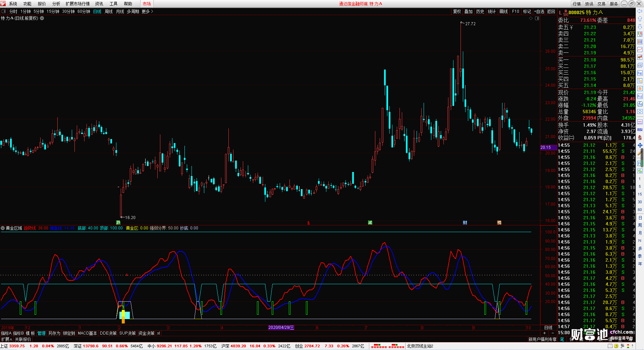The height and width of the screenshot is (350, 644).
Task: Select the 月线 monthly period
Action: pos(120,11)
